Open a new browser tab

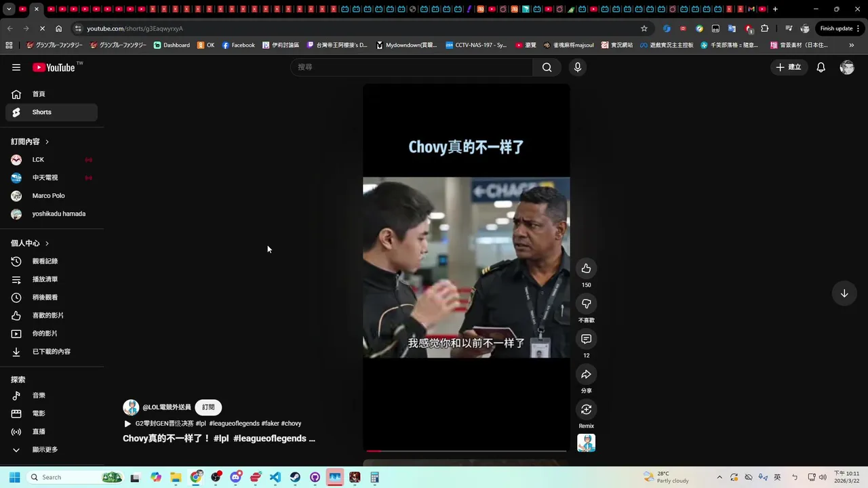[x=775, y=9]
